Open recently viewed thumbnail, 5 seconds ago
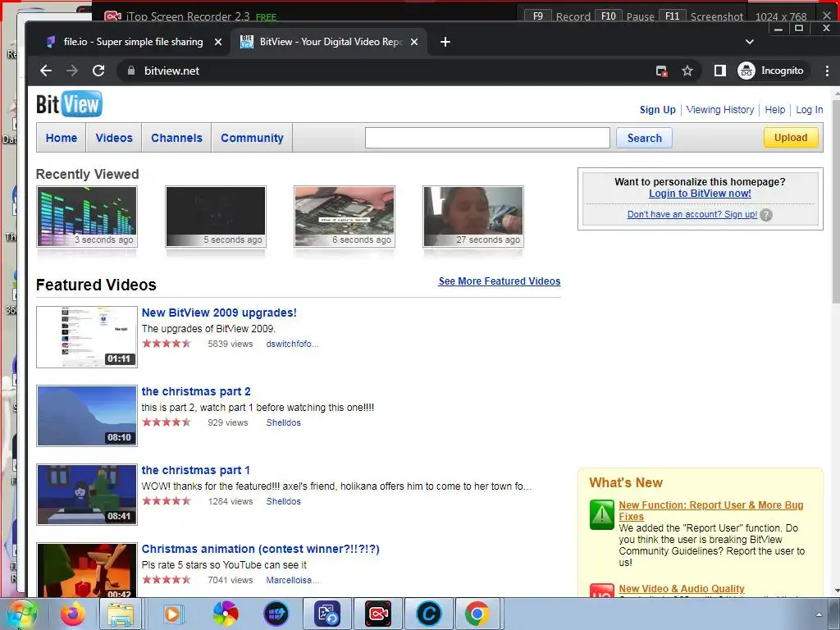 tap(216, 217)
